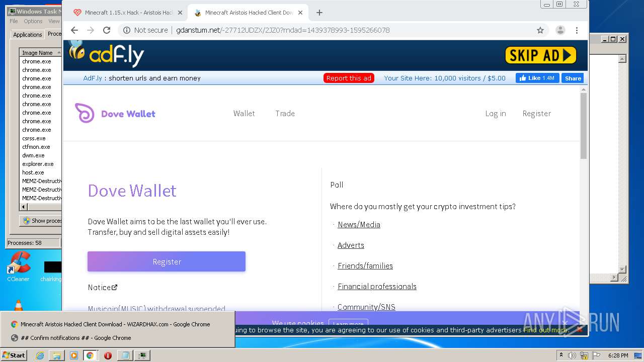Select the Minecraft Aristois Hacked Client tab

coord(248,13)
